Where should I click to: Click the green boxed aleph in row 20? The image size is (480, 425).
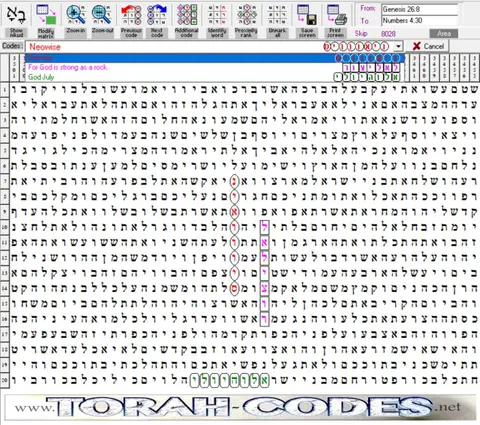point(264,380)
